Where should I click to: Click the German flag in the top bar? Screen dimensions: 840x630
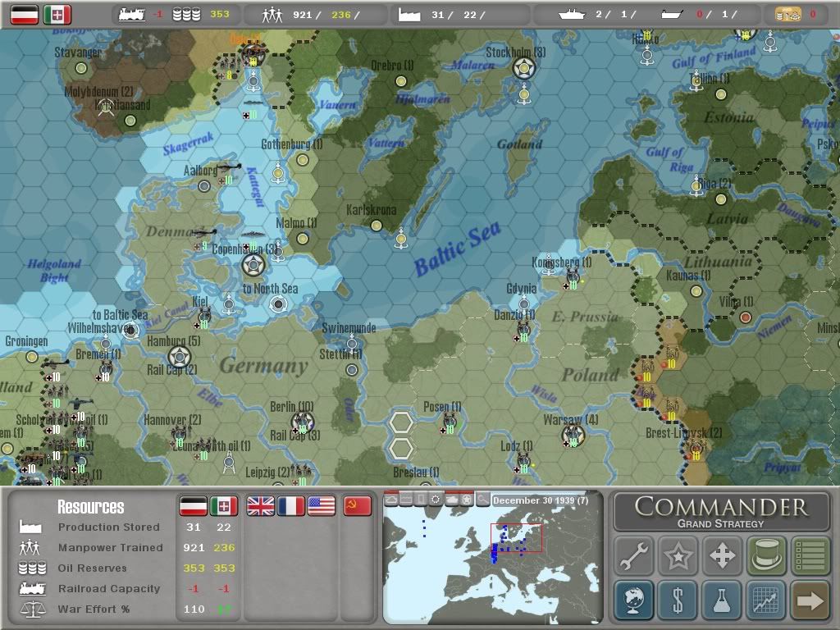coord(25,15)
